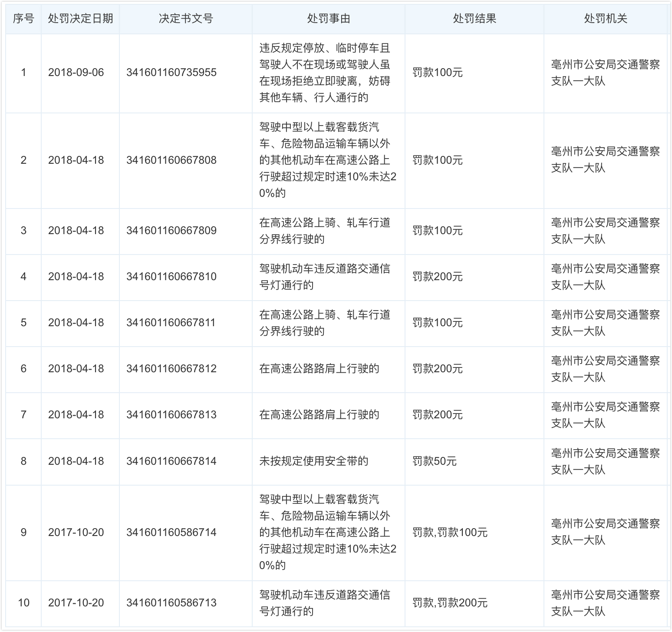672x632 pixels.
Task: Click sequence number 1
Action: point(23,73)
